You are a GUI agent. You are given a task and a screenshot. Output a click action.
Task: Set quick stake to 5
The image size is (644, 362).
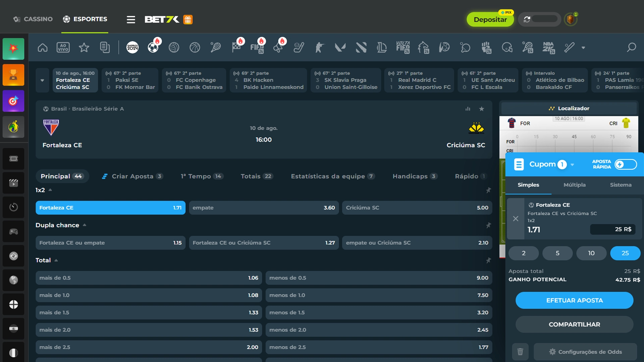[x=557, y=253]
